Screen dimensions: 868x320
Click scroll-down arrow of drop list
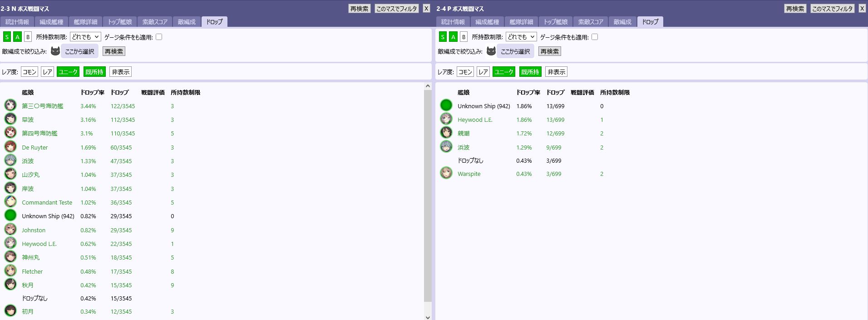point(428,317)
